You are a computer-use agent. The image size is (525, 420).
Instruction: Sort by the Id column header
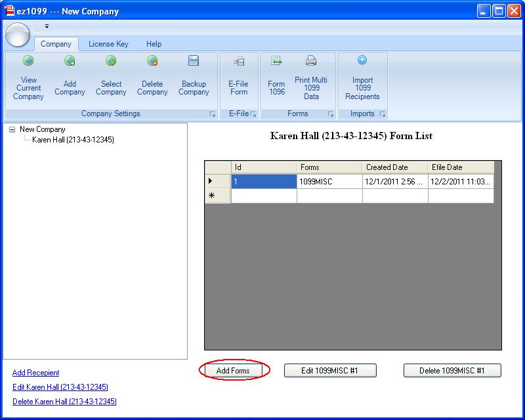click(x=264, y=167)
